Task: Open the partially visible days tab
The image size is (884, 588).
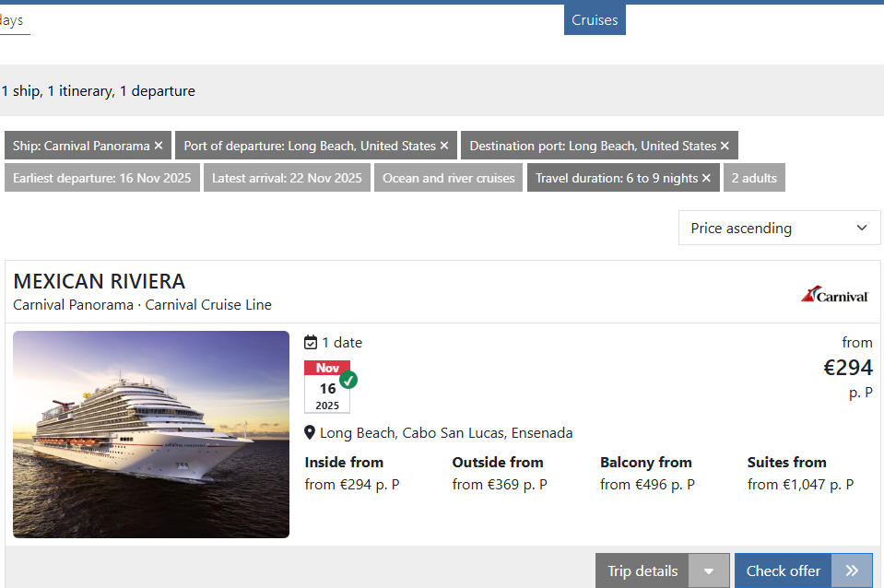Action: pyautogui.click(x=12, y=20)
